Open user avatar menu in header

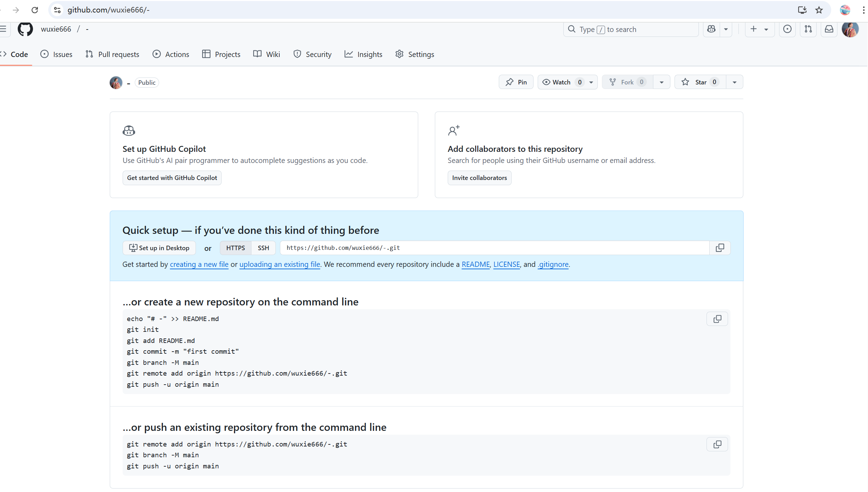(850, 29)
